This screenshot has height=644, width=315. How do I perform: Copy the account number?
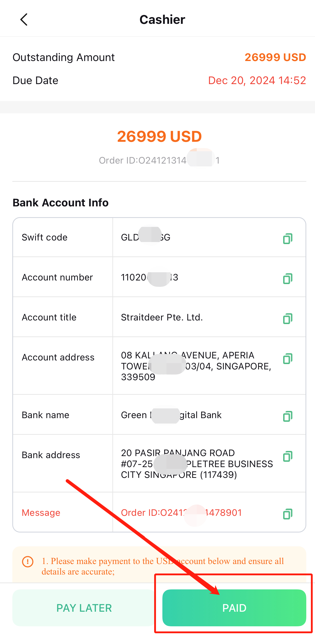(288, 278)
